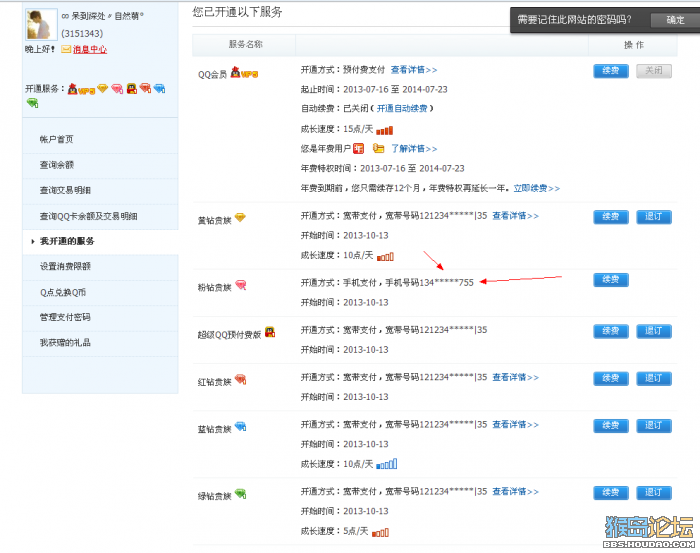700x553 pixels.
Task: Open 查询余额 in the sidebar
Action: pos(56,165)
